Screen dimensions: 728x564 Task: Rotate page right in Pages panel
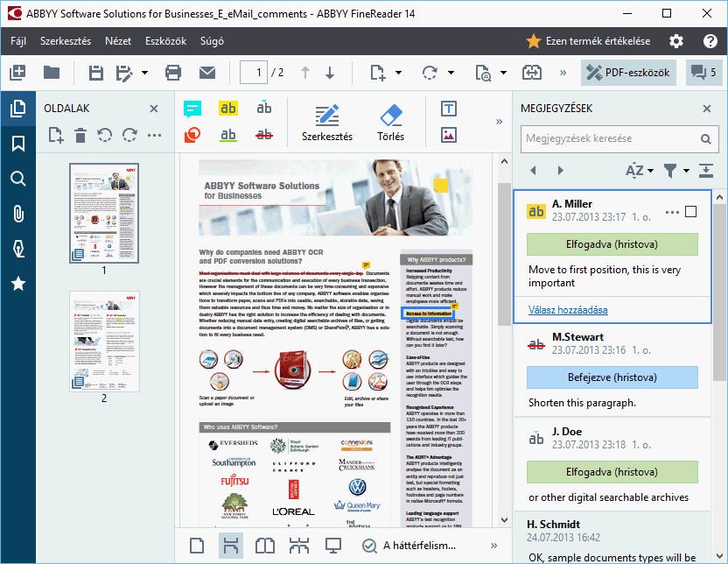pos(129,136)
